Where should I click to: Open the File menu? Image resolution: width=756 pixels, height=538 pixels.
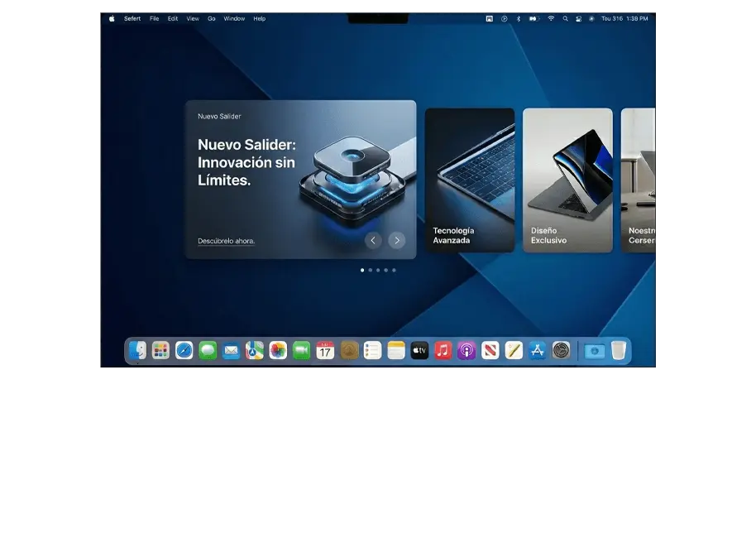coord(154,18)
